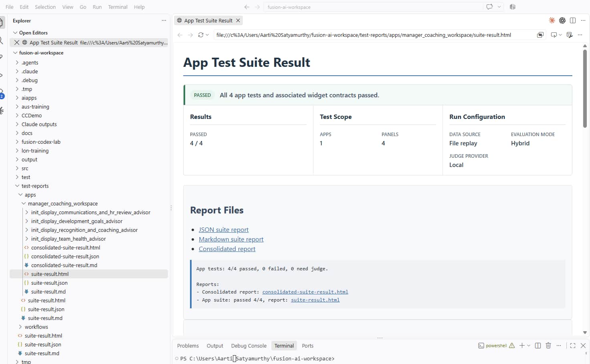Open the ChatGPT Codex icon
590x364 pixels.
(x=562, y=20)
